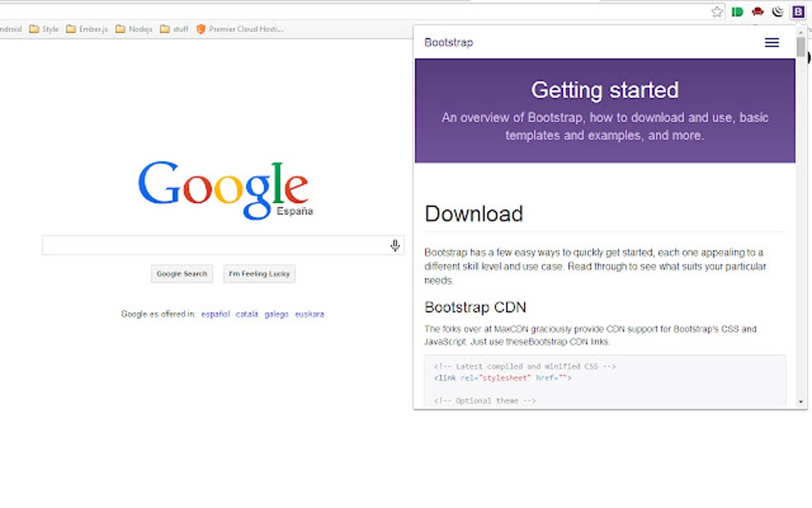
Task: Click the black swirl extension icon
Action: point(777,11)
